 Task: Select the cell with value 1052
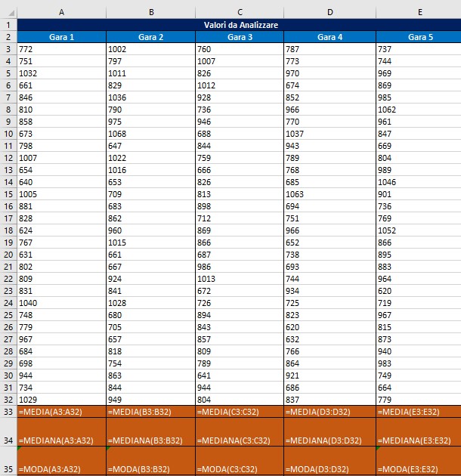(418, 231)
